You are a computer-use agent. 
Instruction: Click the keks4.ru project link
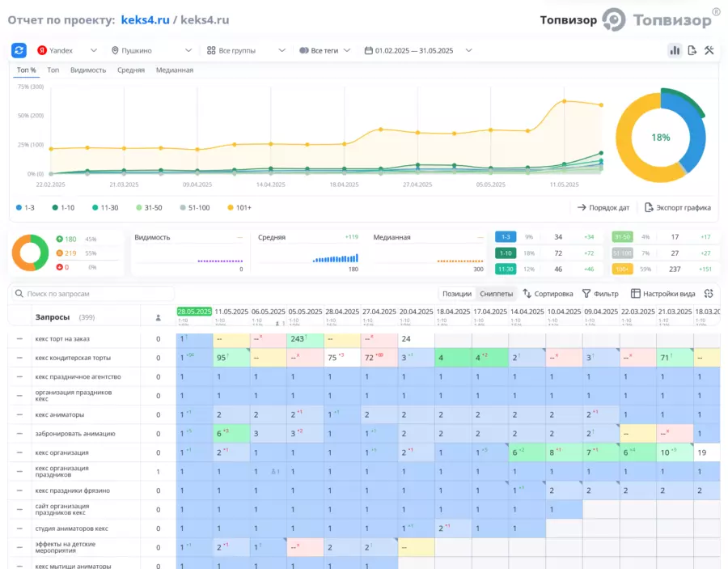(x=146, y=20)
